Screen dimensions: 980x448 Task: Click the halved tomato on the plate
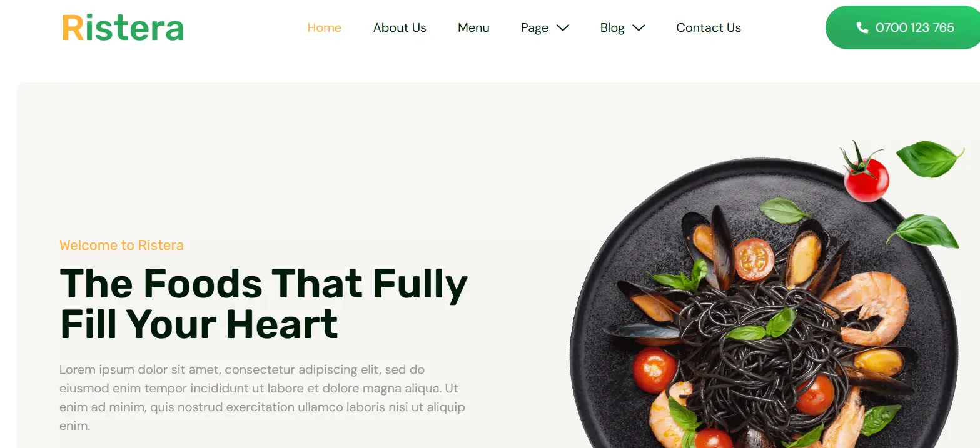coord(754,259)
